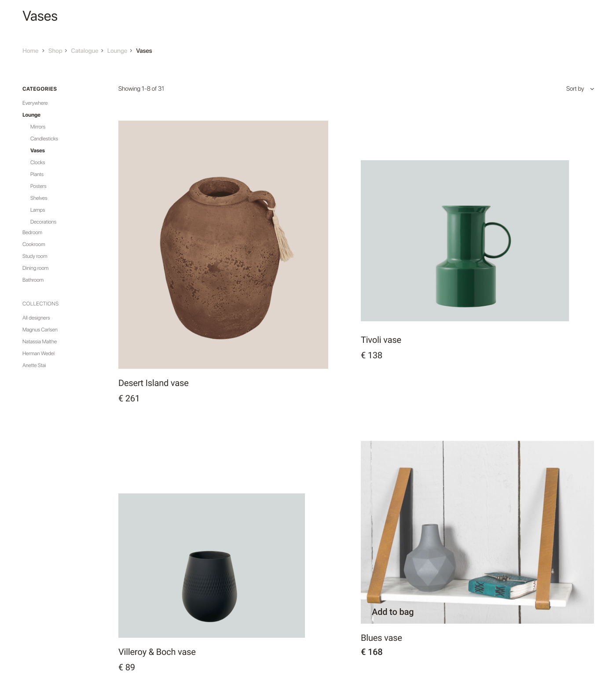Open the Tivoli vase product title
The height and width of the screenshot is (691, 616).
pyautogui.click(x=381, y=340)
